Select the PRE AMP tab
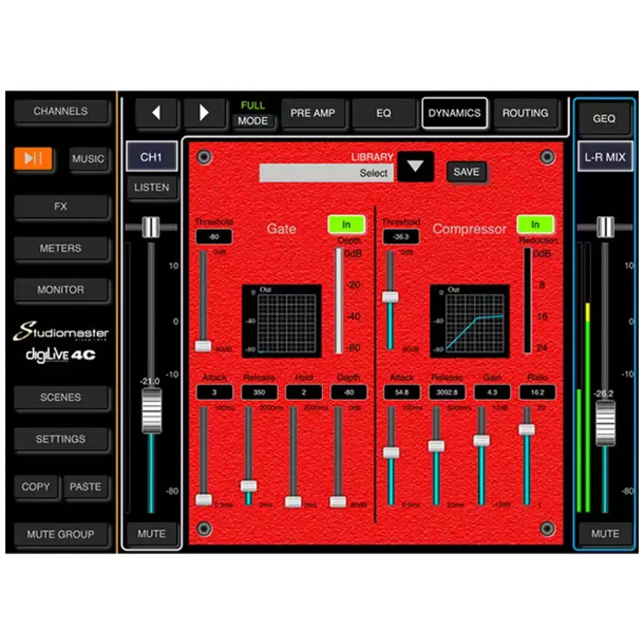 313,113
